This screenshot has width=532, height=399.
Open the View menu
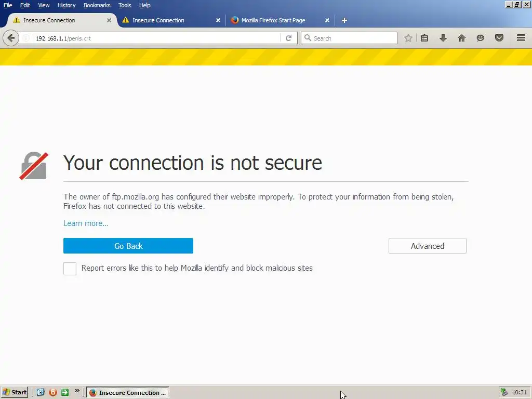[x=44, y=5]
